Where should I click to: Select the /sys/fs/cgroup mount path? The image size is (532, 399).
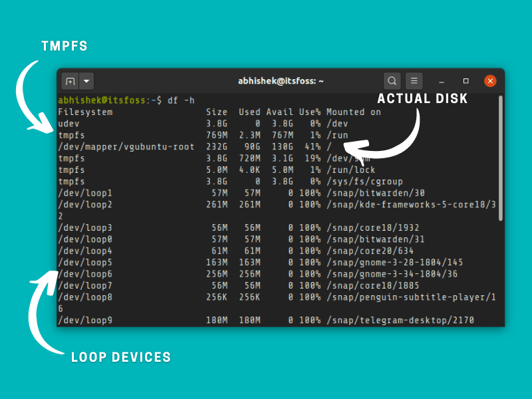(364, 182)
